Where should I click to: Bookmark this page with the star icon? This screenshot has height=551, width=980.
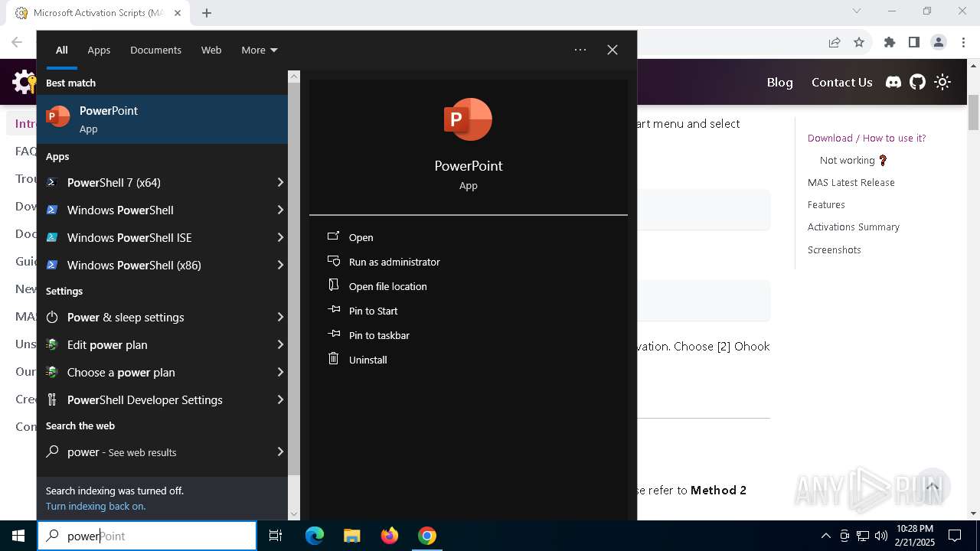[859, 42]
